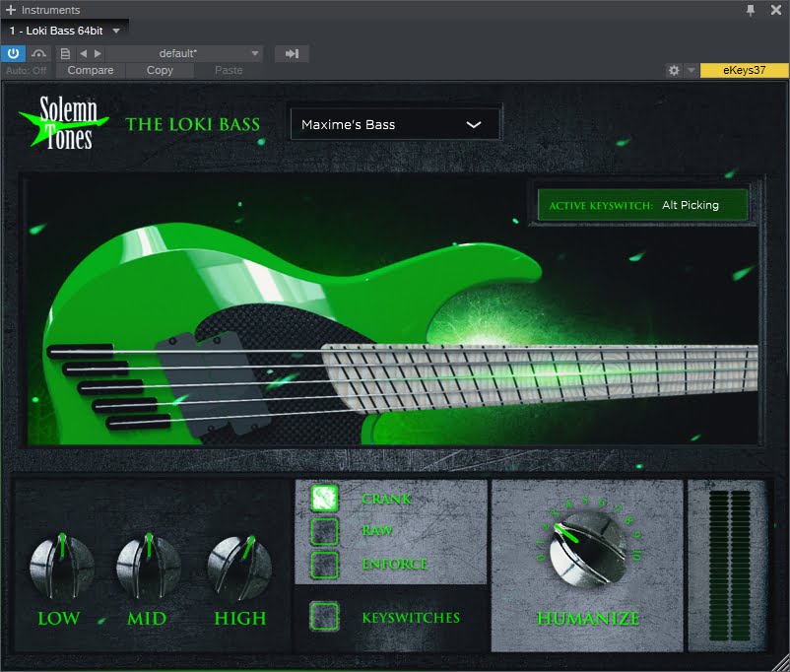This screenshot has width=790, height=672.
Task: Turn the HUMANIZE knob
Action: coord(587,551)
